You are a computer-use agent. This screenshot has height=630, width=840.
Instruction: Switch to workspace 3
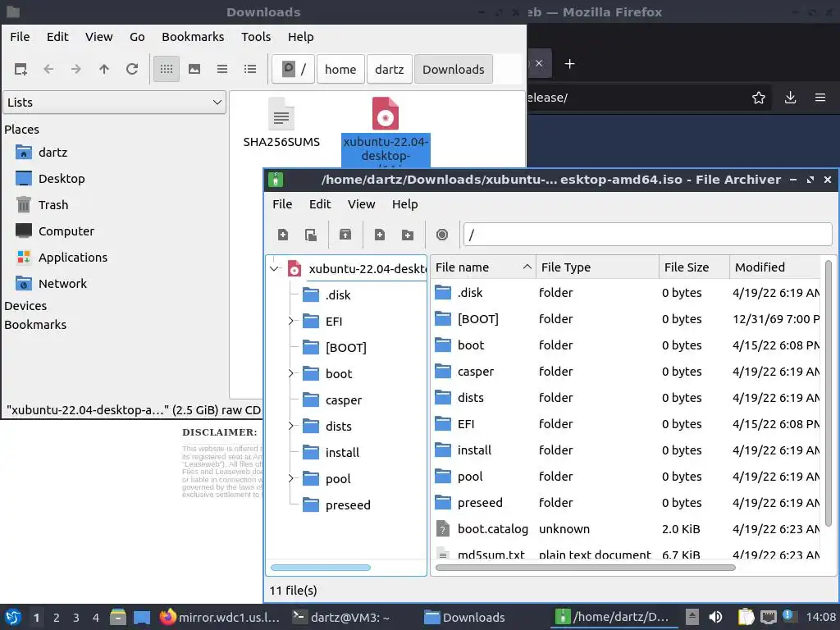point(75,617)
